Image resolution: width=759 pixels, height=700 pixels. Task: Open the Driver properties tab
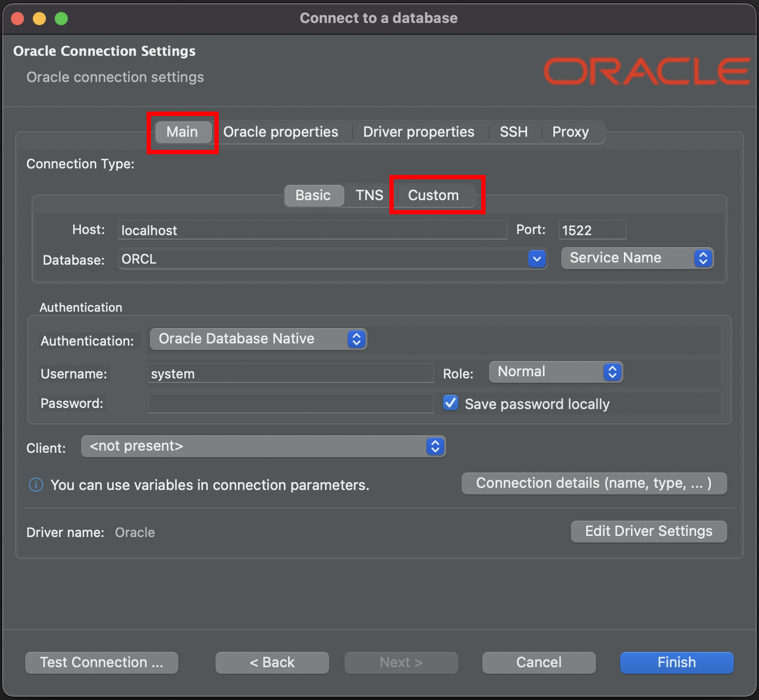tap(419, 132)
